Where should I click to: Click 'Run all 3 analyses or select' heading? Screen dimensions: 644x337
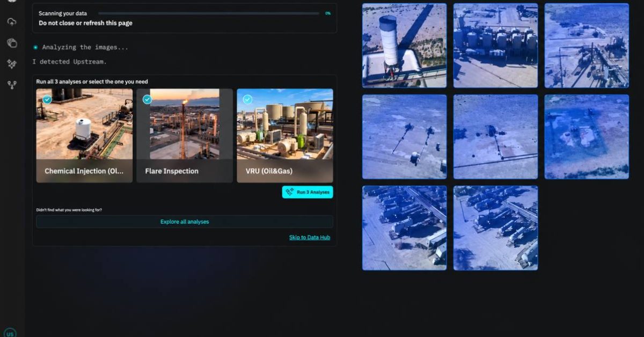point(92,82)
